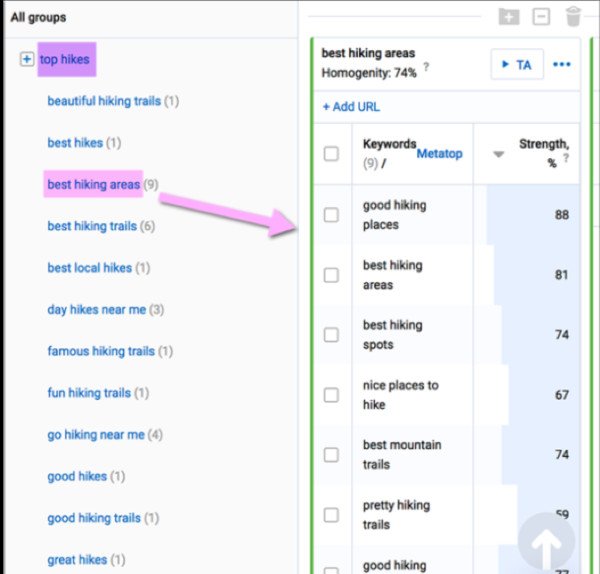Tick the 'nice places to hike' checkbox
This screenshot has height=574, width=600.
(331, 395)
